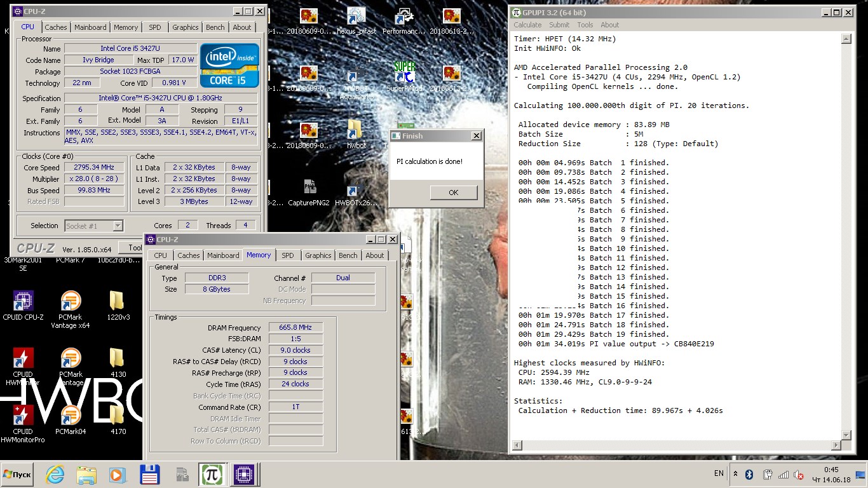Switch to SPD tab in the Memory CPU-Z window

click(288, 255)
